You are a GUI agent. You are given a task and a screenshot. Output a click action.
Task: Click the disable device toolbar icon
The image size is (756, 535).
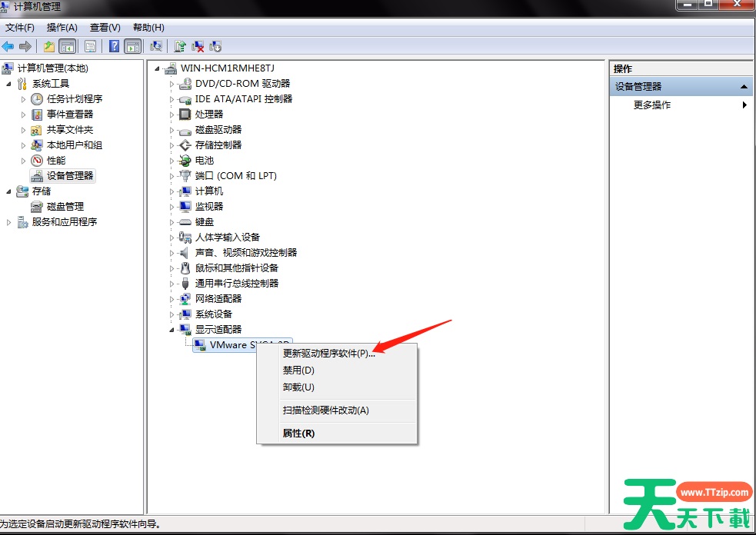[x=215, y=46]
